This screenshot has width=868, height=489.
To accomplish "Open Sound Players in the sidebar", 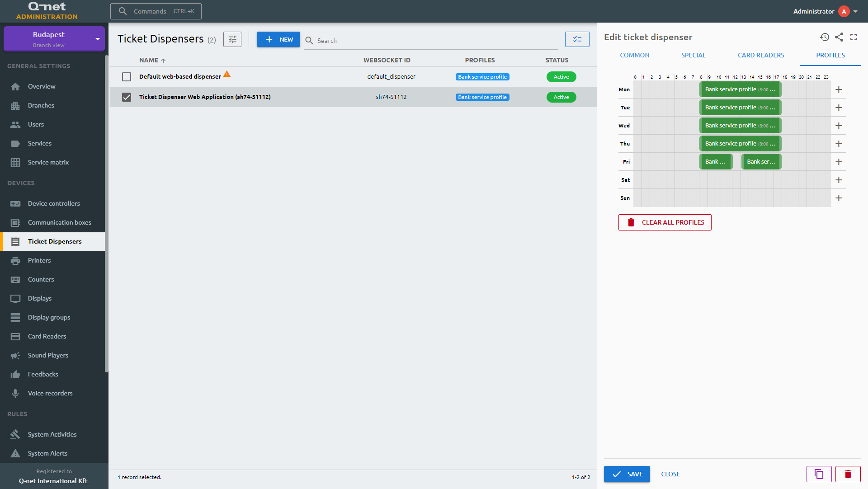I will pyautogui.click(x=52, y=355).
